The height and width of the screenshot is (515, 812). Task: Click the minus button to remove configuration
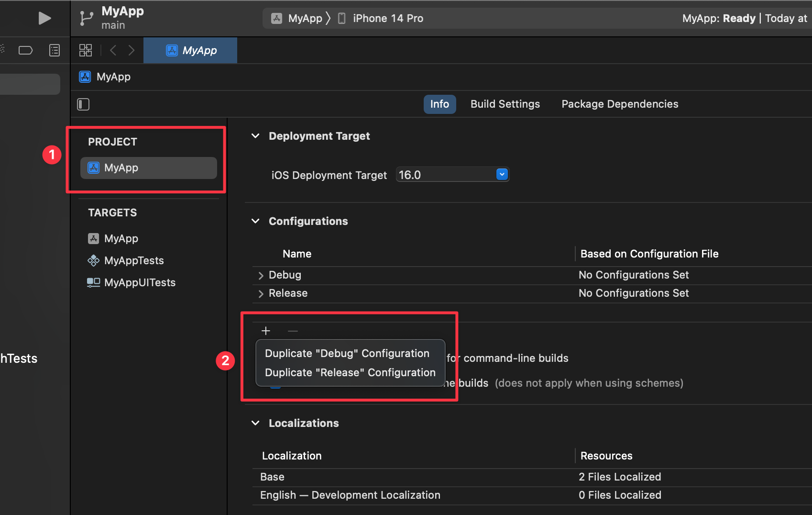tap(293, 331)
